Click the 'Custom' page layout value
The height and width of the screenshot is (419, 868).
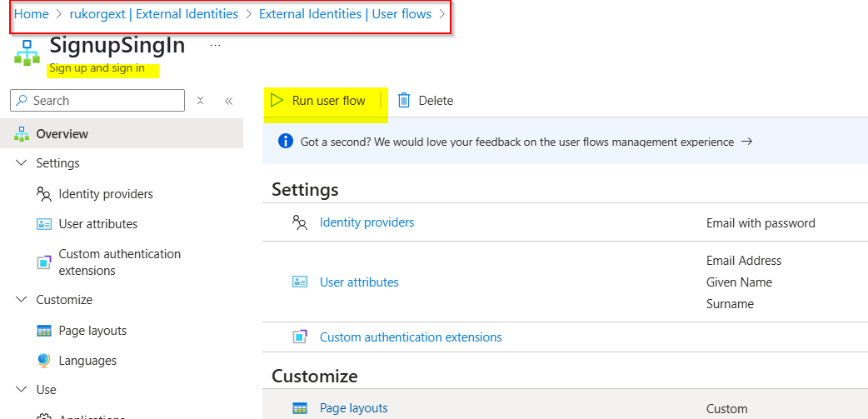coord(727,409)
